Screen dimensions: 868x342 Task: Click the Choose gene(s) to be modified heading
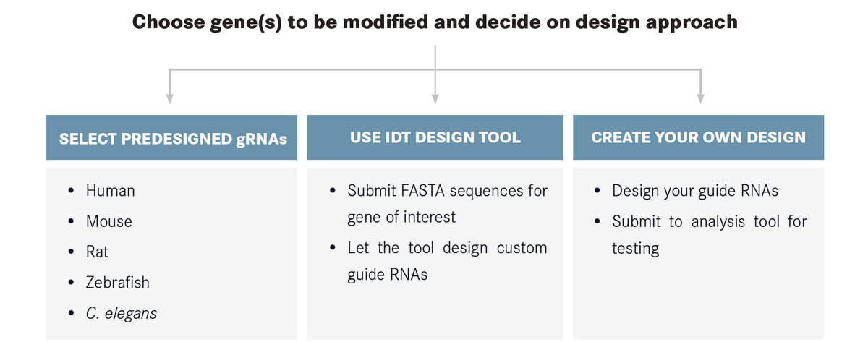pos(435,22)
